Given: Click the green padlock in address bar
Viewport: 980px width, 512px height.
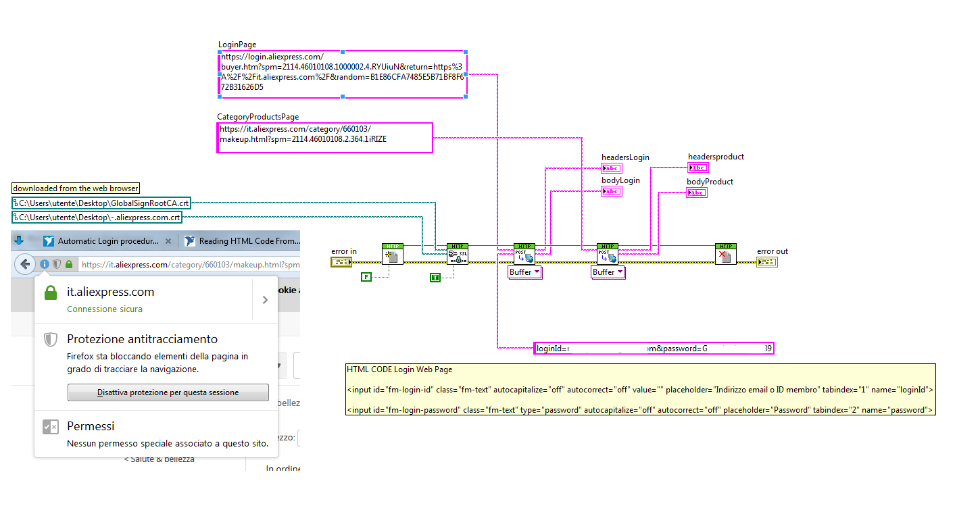Looking at the screenshot, I should pyautogui.click(x=69, y=265).
